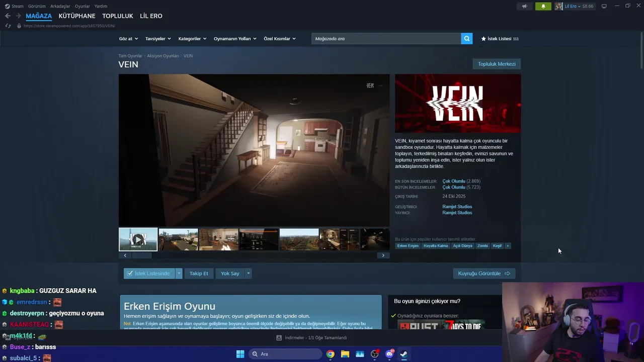Image resolution: width=644 pixels, height=362 pixels.
Task: Switch to the MAĞAZA tab
Action: point(39,16)
